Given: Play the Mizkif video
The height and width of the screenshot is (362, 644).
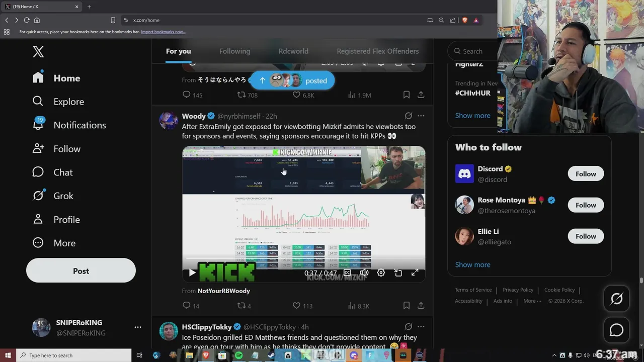Looking at the screenshot, I should [192, 273].
